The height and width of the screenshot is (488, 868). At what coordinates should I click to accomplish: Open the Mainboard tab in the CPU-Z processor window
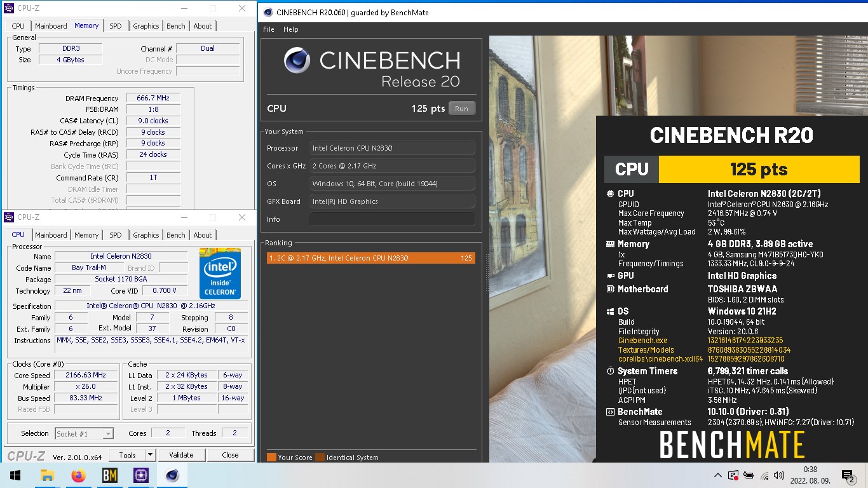coord(51,235)
